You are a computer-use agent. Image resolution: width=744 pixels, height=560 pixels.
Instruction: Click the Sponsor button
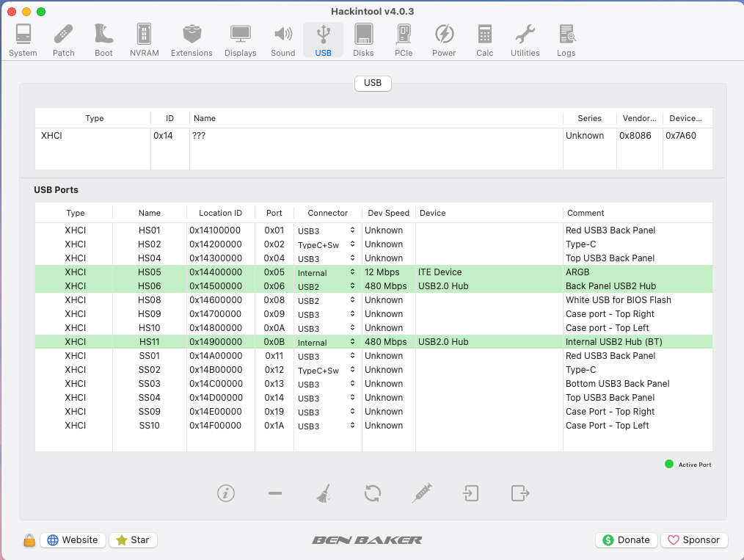tap(693, 540)
